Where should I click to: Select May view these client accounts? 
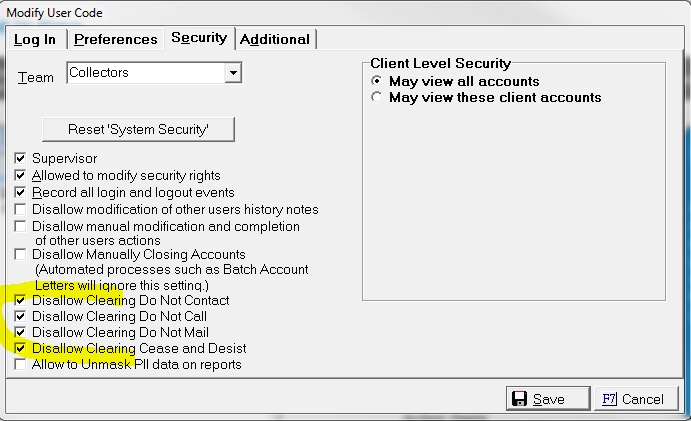click(x=377, y=98)
